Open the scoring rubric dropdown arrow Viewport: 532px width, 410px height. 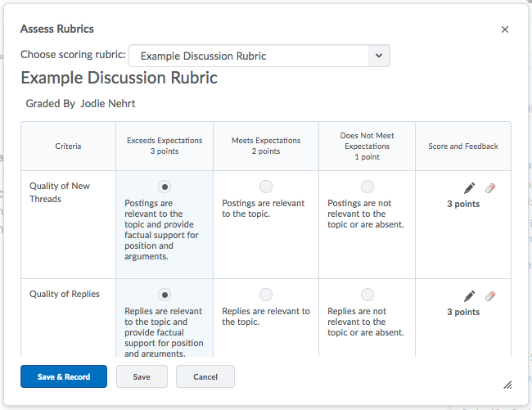click(x=378, y=56)
